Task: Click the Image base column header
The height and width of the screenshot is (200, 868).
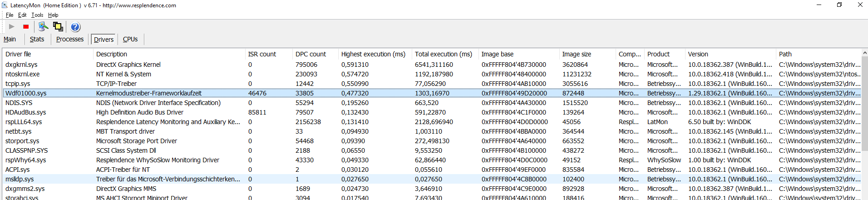Action: pyautogui.click(x=519, y=54)
